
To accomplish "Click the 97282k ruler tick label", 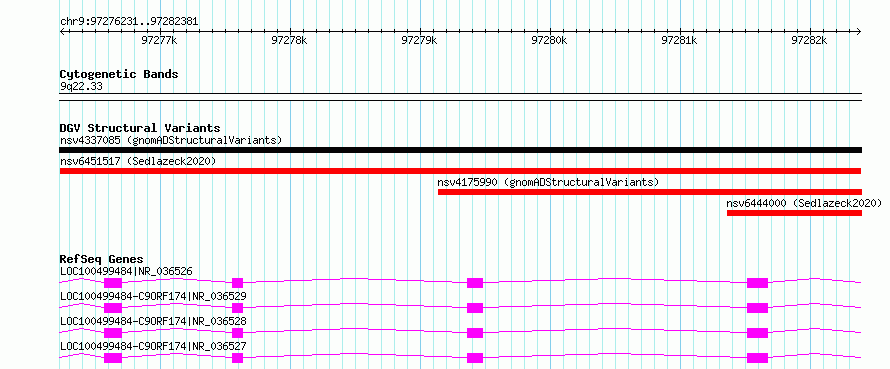I will pyautogui.click(x=809, y=40).
